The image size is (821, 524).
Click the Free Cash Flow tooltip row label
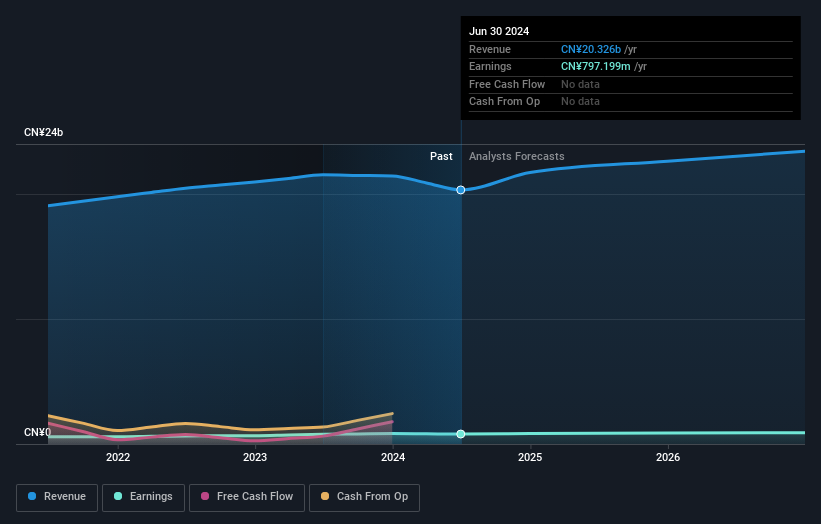(x=507, y=84)
